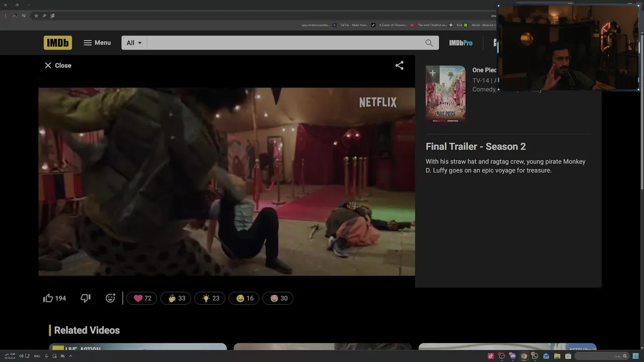Open the Live Action related video thumbnail
Image resolution: width=644 pixels, height=362 pixels.
click(138, 346)
